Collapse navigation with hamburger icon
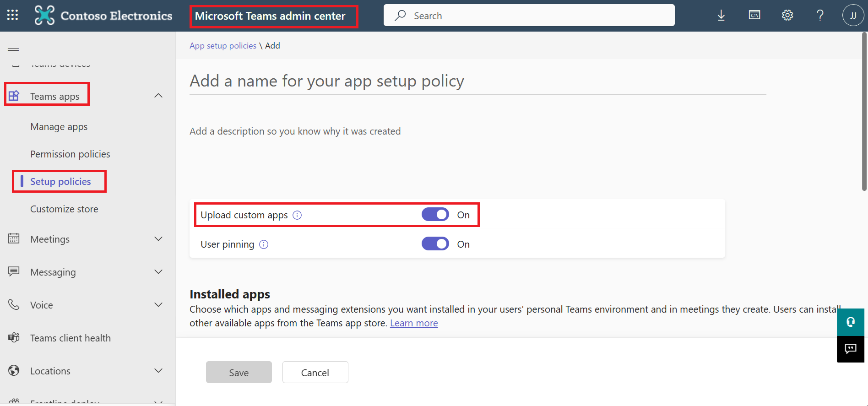The image size is (868, 406). click(13, 48)
